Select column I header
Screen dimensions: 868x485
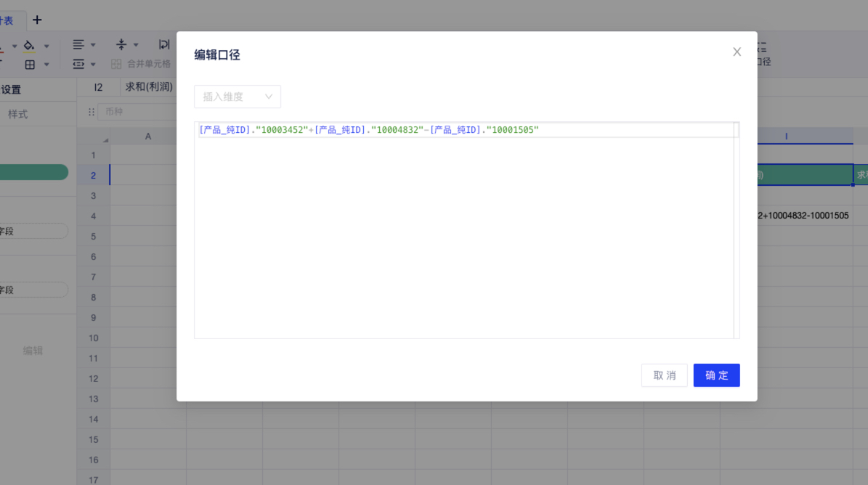[x=786, y=136]
